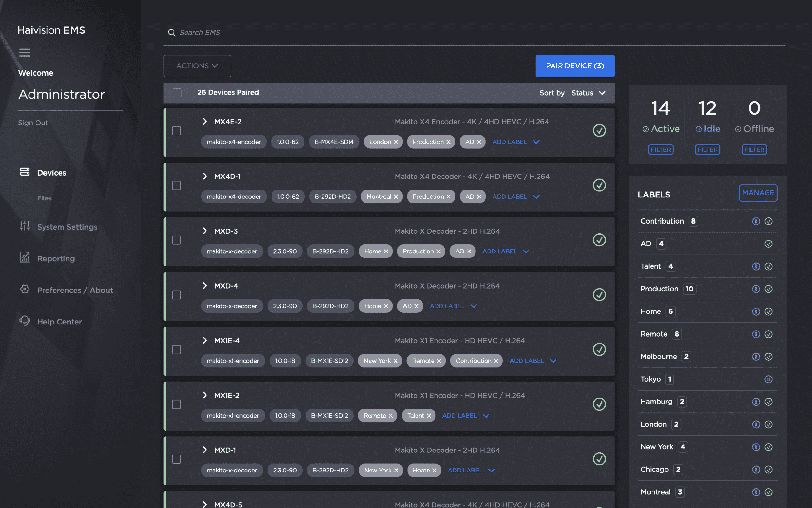Open the hamburger menu icon

(x=24, y=52)
